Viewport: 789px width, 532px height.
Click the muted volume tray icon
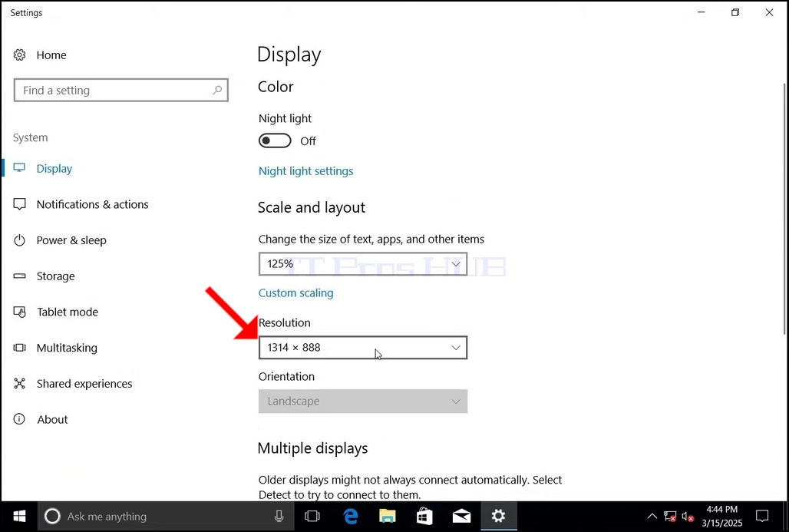click(x=688, y=517)
